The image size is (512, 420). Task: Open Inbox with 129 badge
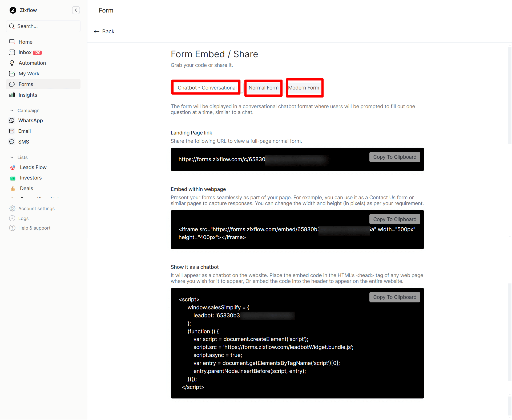coord(25,52)
